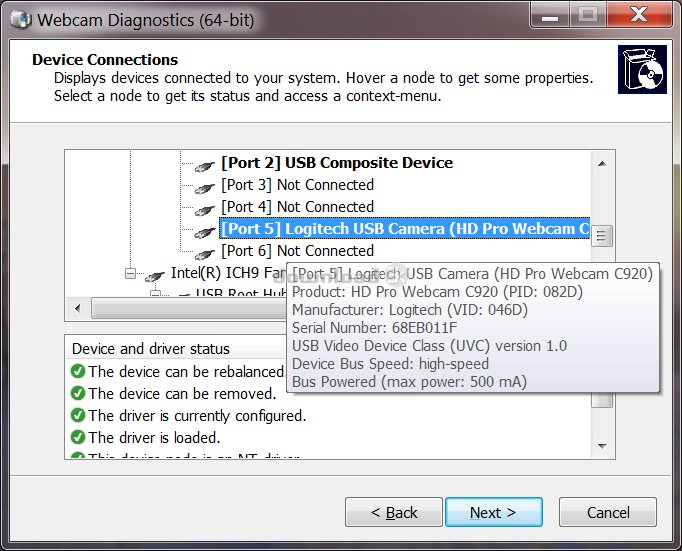Click the tree horizontal scroll left arrow

click(x=78, y=308)
